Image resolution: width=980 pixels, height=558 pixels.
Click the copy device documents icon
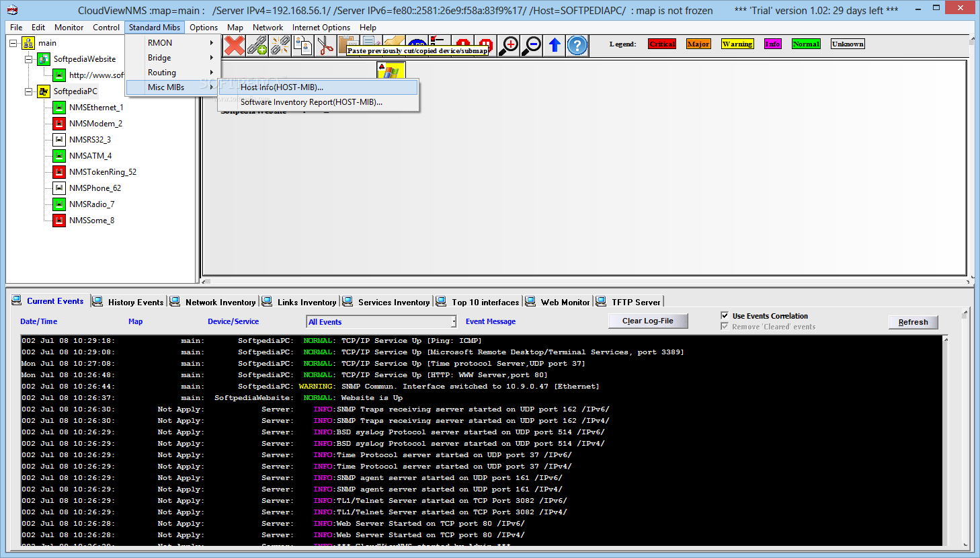(303, 45)
